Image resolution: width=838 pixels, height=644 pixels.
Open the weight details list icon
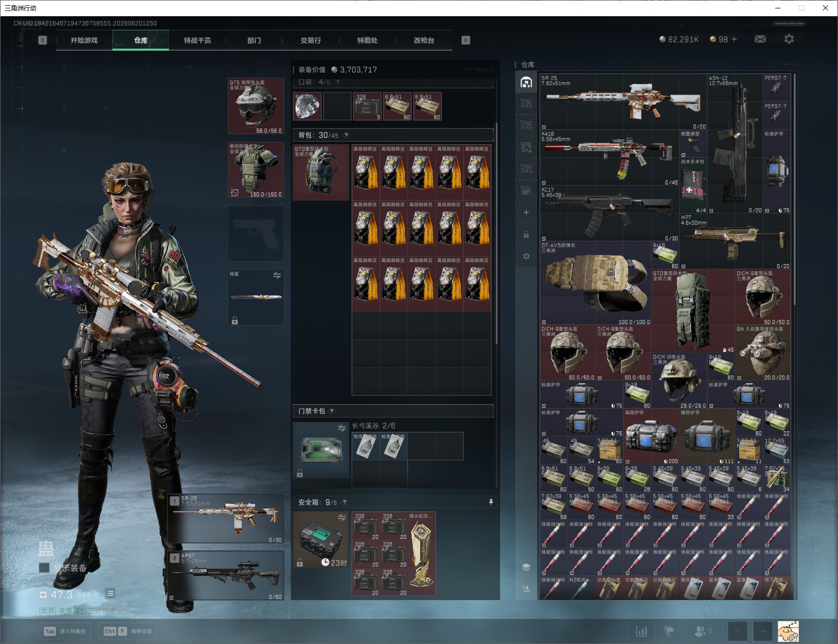tap(110, 593)
